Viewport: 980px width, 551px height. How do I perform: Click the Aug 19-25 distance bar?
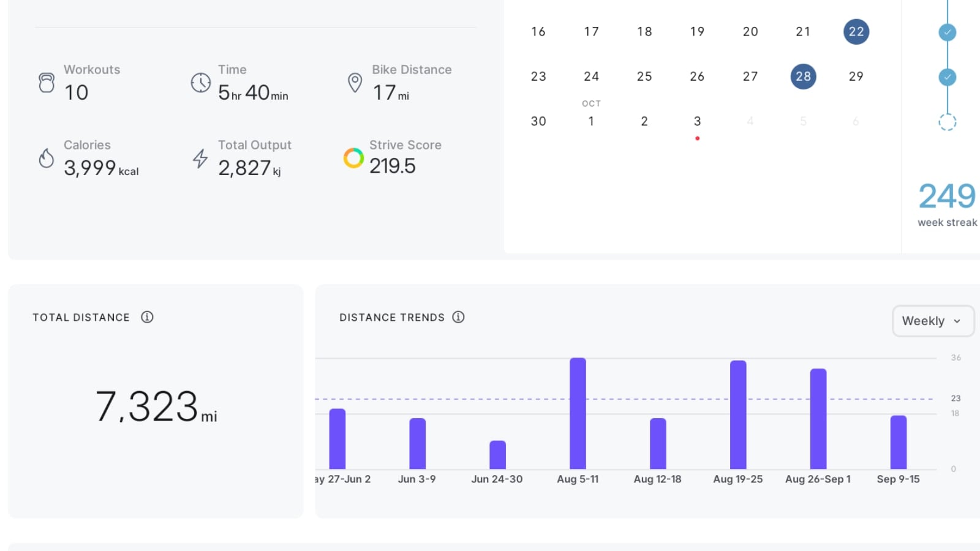[x=738, y=414]
